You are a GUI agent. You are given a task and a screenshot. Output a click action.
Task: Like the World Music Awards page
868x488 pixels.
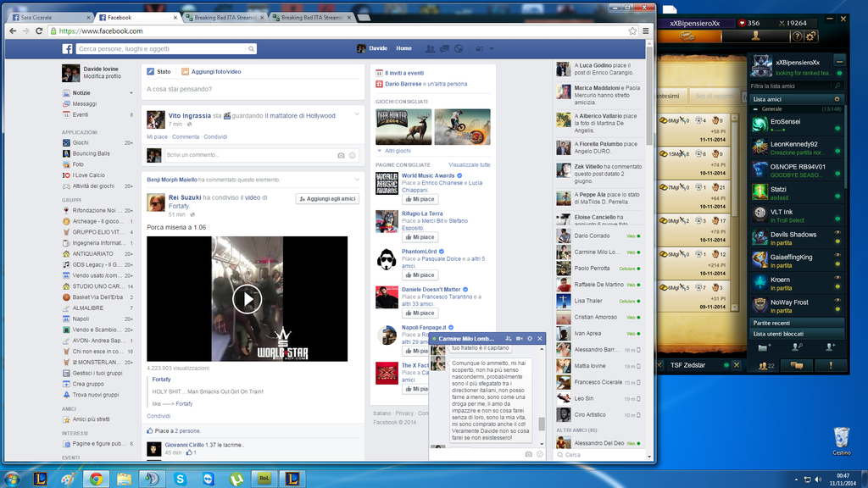click(420, 199)
